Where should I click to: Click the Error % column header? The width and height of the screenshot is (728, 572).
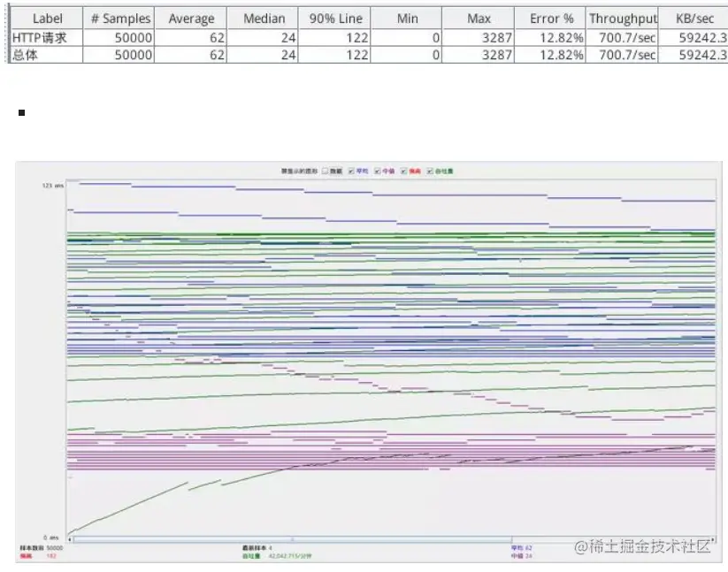[550, 19]
